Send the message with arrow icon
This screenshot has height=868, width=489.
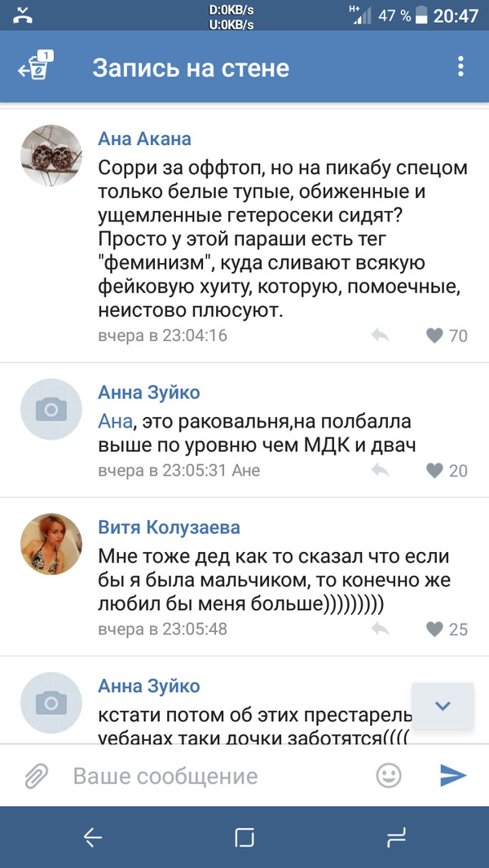[452, 775]
